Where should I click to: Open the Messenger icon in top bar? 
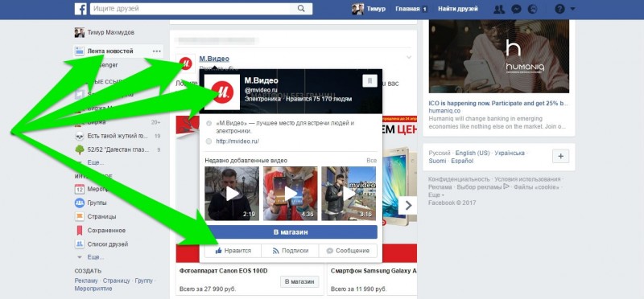pos(516,9)
